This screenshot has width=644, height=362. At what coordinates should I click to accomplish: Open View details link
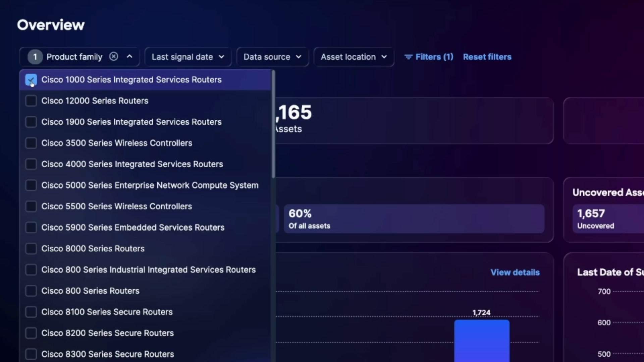pos(515,273)
